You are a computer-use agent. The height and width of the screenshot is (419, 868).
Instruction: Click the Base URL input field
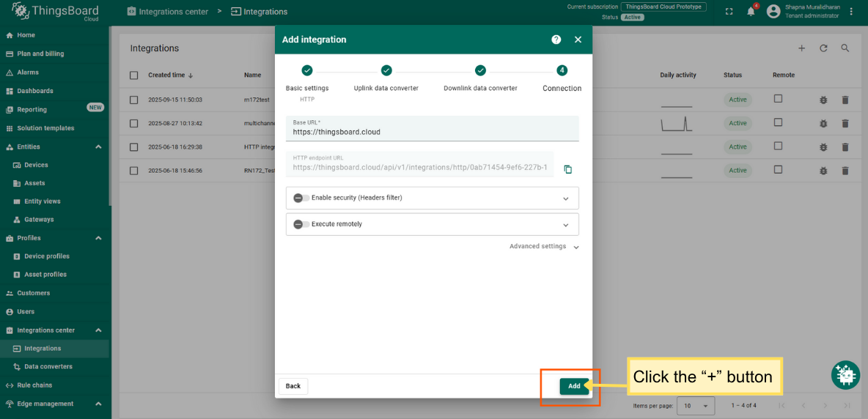click(x=432, y=133)
